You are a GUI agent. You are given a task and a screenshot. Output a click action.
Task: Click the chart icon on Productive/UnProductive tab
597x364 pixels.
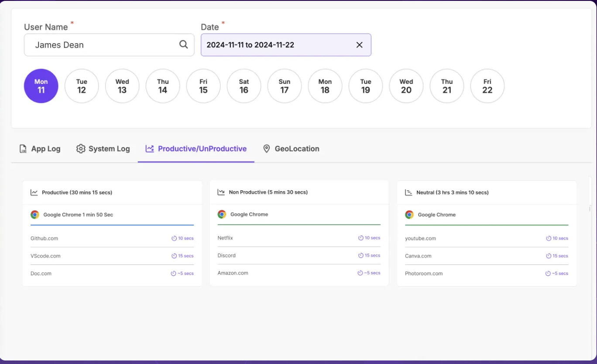(x=150, y=149)
